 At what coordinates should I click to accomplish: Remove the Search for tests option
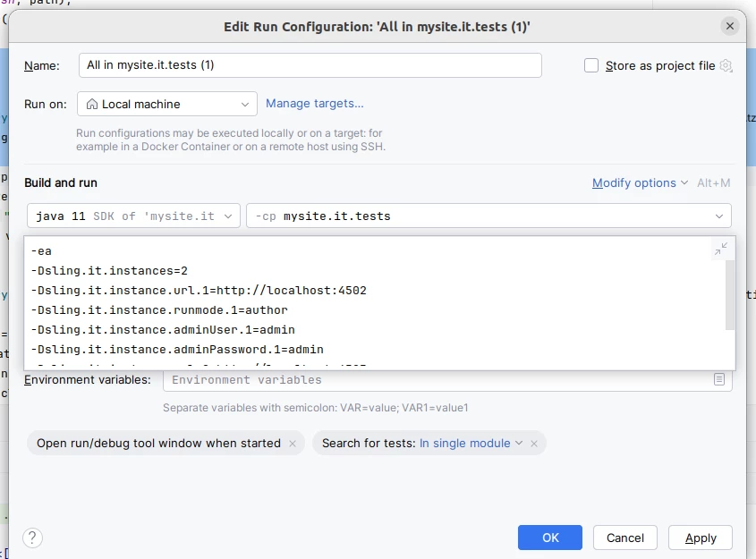534,444
